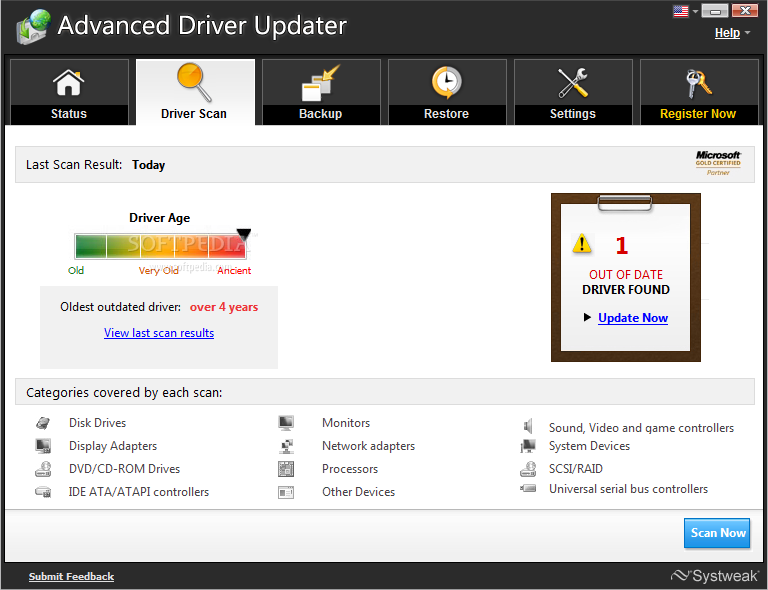Click the 'Display Adapters' category text
The height and width of the screenshot is (590, 768).
tap(113, 446)
